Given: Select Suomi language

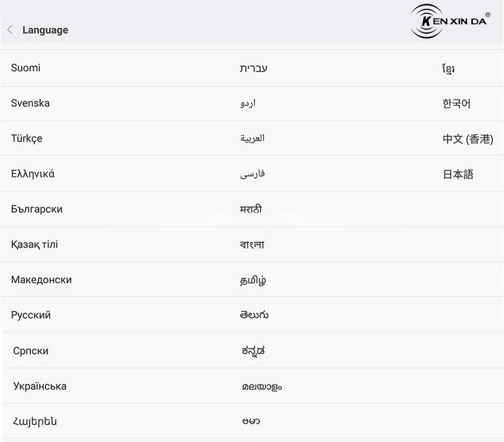Looking at the screenshot, I should point(26,68).
